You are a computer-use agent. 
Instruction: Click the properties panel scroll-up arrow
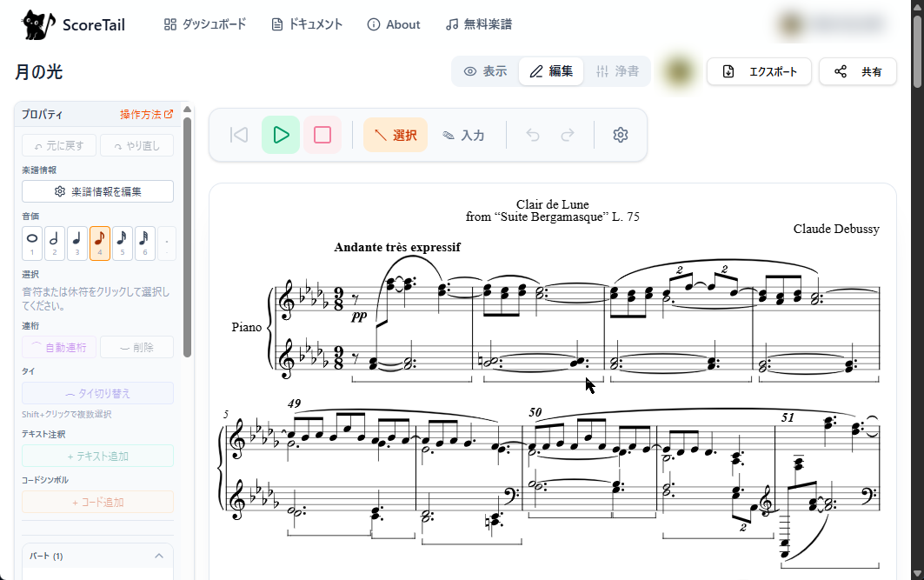tap(188, 110)
